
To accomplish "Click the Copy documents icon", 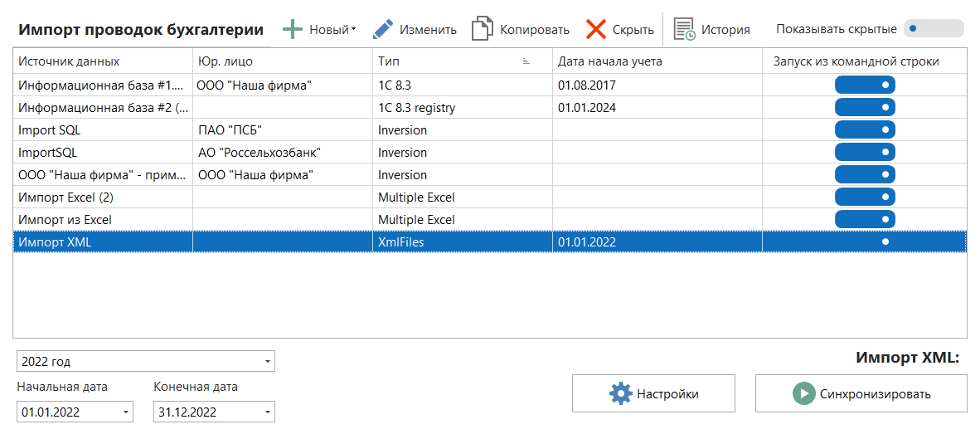I will (x=483, y=29).
